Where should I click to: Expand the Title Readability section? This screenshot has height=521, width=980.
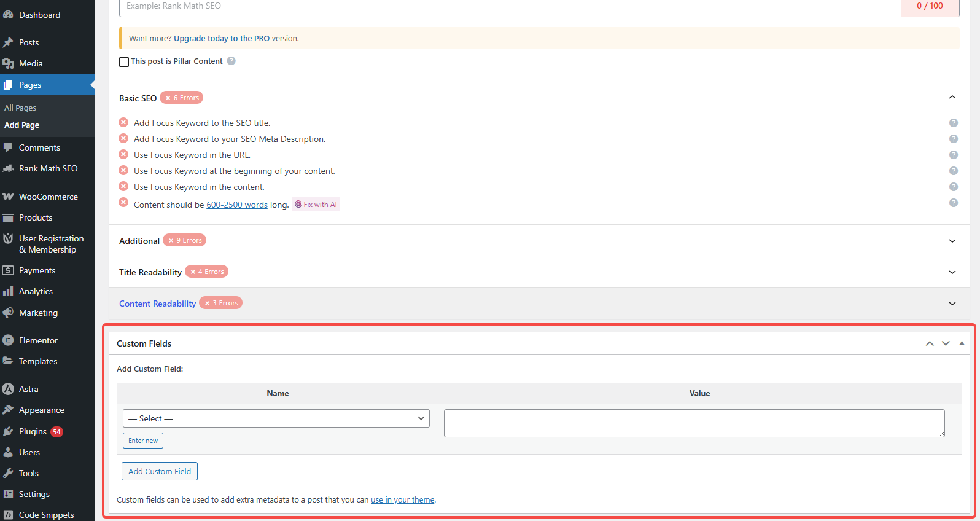click(x=952, y=272)
